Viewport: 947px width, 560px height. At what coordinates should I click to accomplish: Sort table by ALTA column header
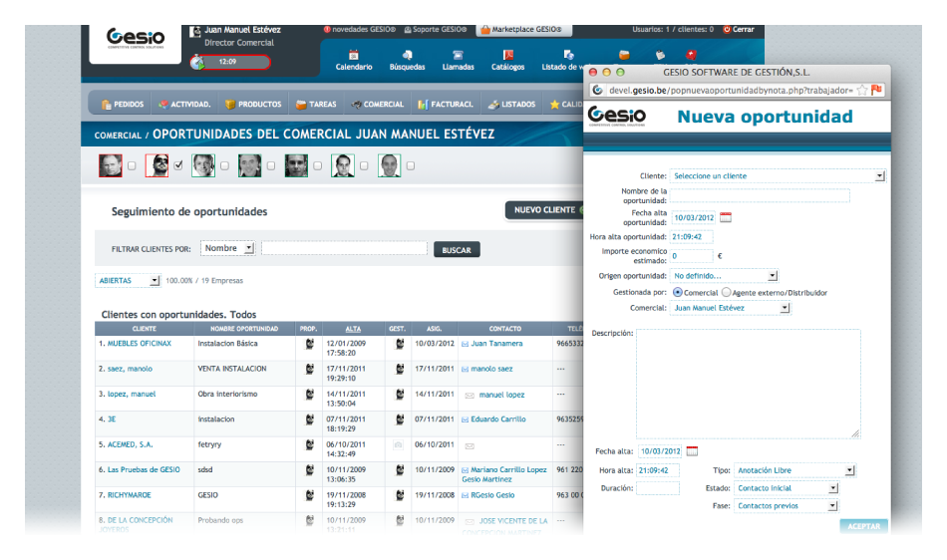(353, 329)
